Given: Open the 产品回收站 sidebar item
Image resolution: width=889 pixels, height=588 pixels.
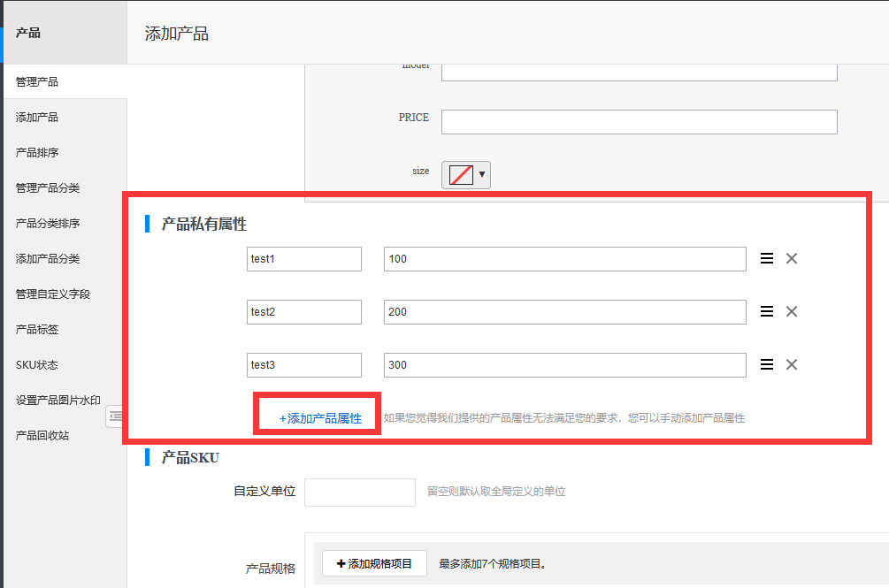Looking at the screenshot, I should (x=42, y=436).
